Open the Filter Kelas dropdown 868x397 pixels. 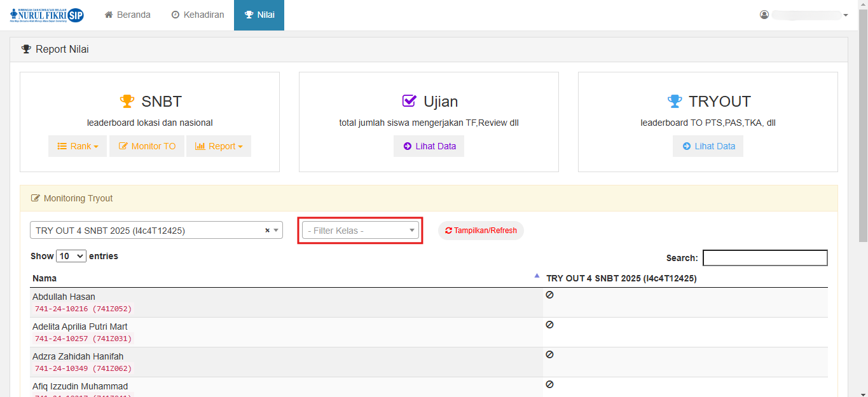pyautogui.click(x=361, y=231)
